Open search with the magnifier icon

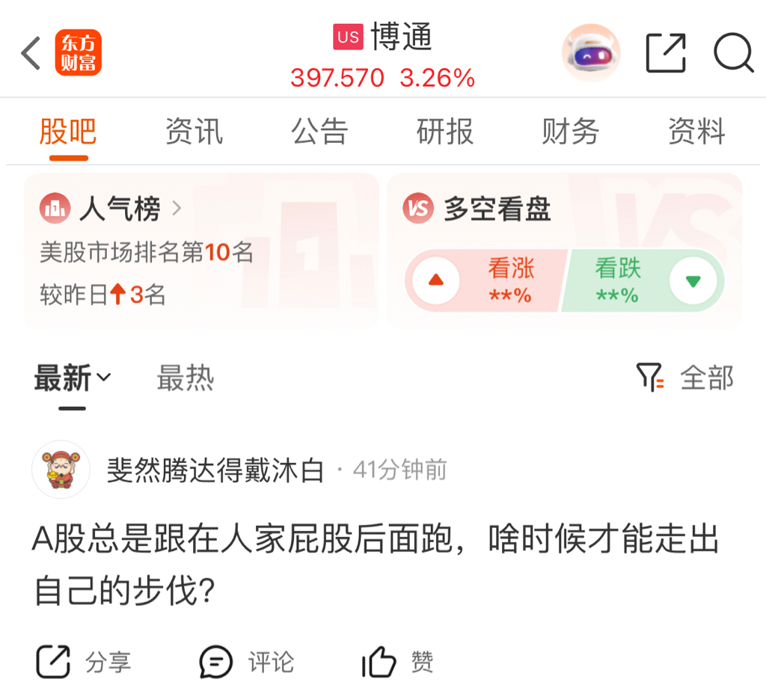[733, 53]
